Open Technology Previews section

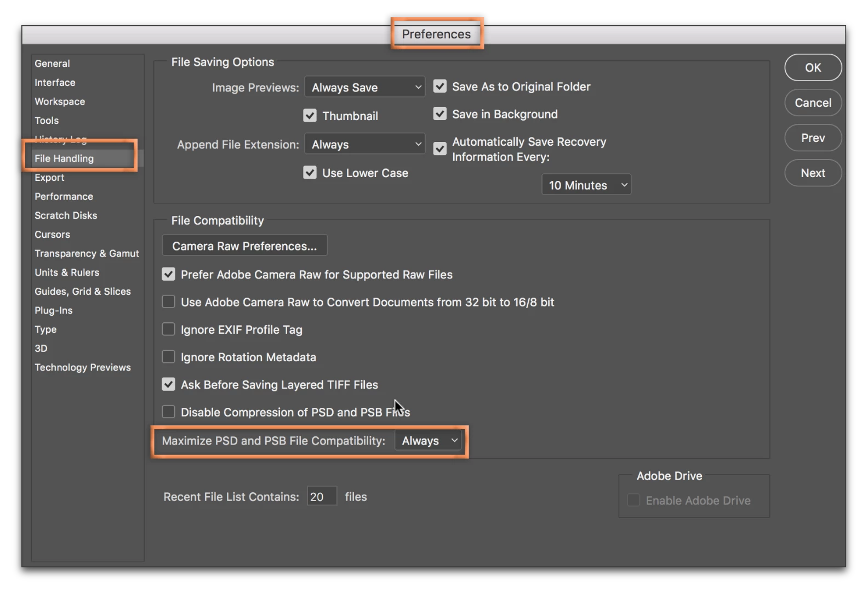tap(83, 367)
